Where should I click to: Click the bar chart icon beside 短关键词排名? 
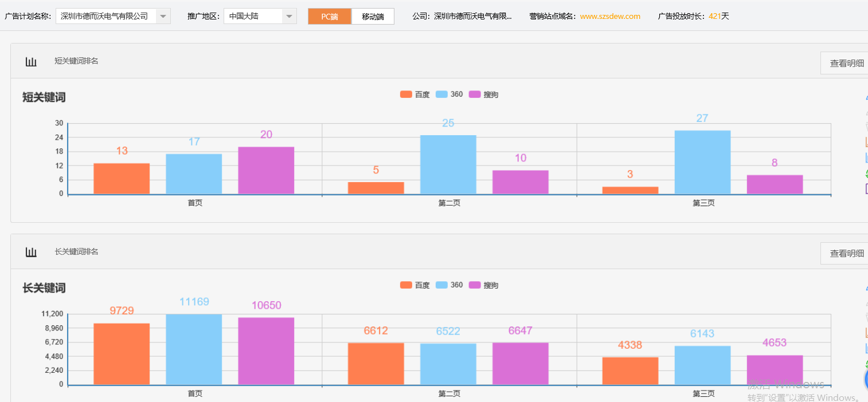coord(31,61)
